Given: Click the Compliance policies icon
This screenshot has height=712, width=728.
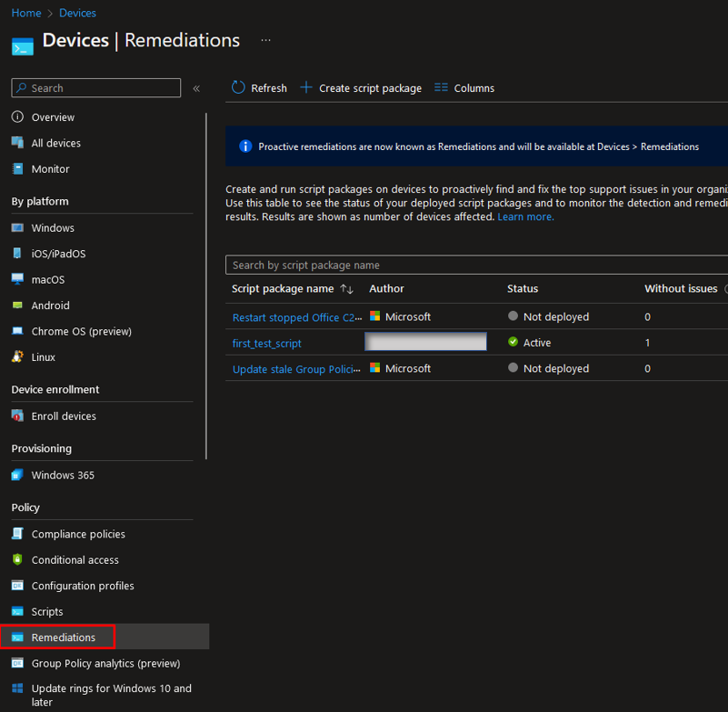Looking at the screenshot, I should pyautogui.click(x=17, y=534).
